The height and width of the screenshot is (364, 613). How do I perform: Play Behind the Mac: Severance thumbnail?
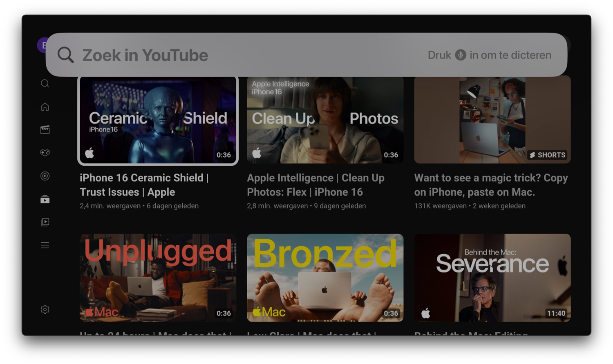(x=492, y=278)
